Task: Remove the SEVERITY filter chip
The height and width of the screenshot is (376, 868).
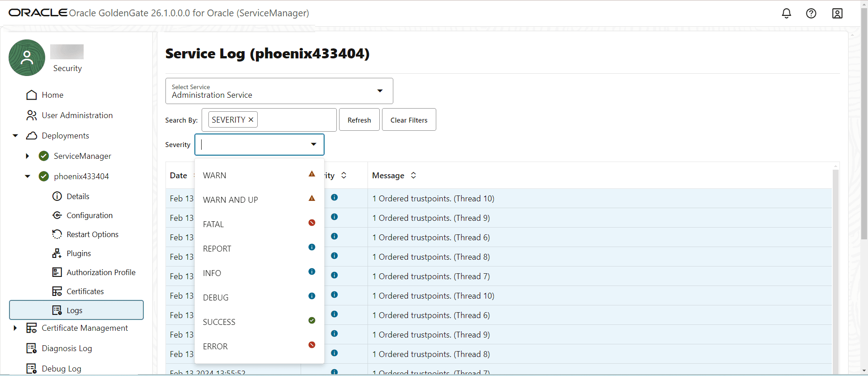Action: [x=251, y=120]
